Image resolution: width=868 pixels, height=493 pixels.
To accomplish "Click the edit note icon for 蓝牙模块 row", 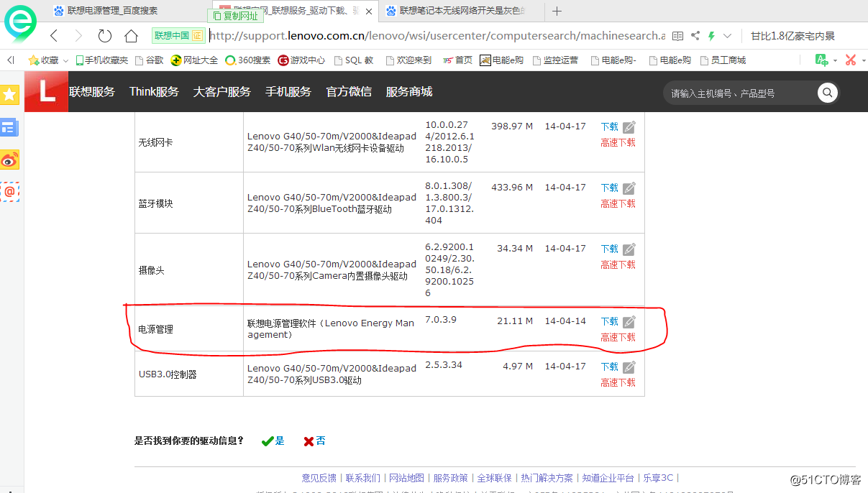I will point(629,188).
